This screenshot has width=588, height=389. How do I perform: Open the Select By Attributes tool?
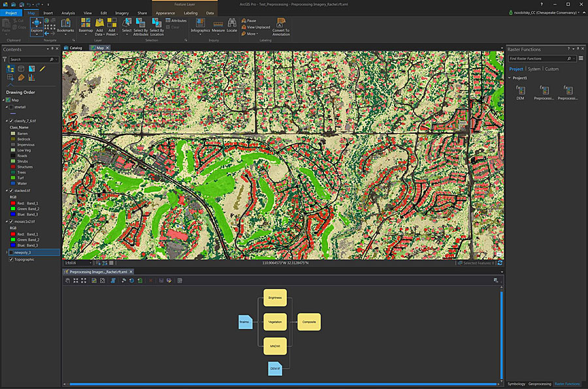click(140, 23)
